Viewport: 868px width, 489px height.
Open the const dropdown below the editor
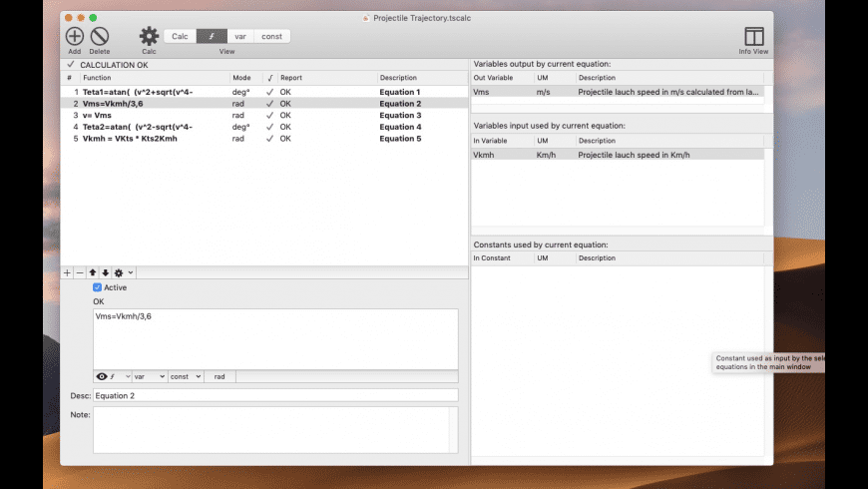pyautogui.click(x=186, y=376)
